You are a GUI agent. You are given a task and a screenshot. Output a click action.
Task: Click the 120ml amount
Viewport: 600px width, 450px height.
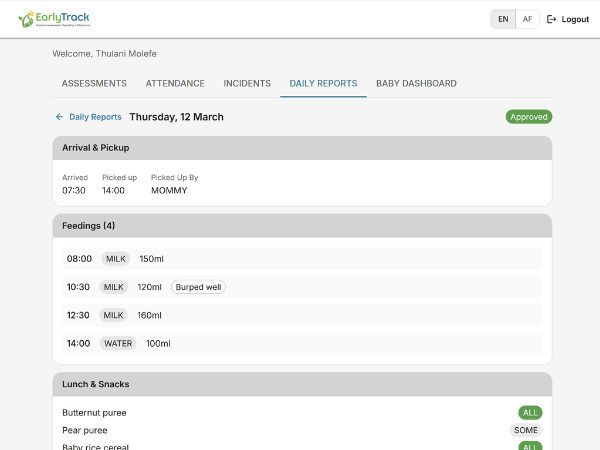pyautogui.click(x=150, y=287)
